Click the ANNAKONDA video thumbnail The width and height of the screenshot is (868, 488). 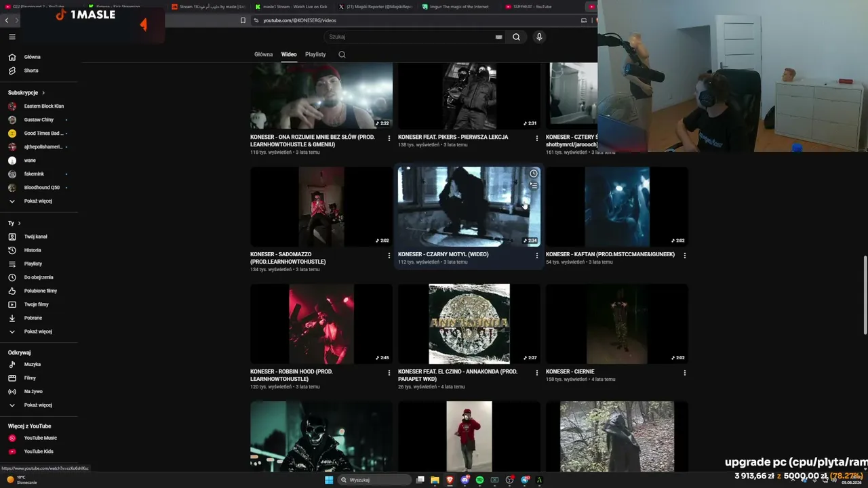click(x=469, y=324)
